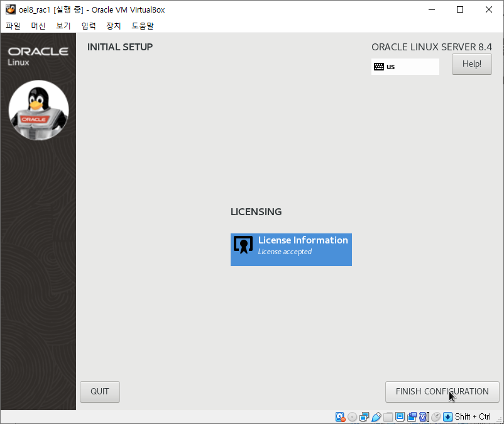Click the License Information certificate icon
The image size is (504, 424).
pyautogui.click(x=243, y=245)
